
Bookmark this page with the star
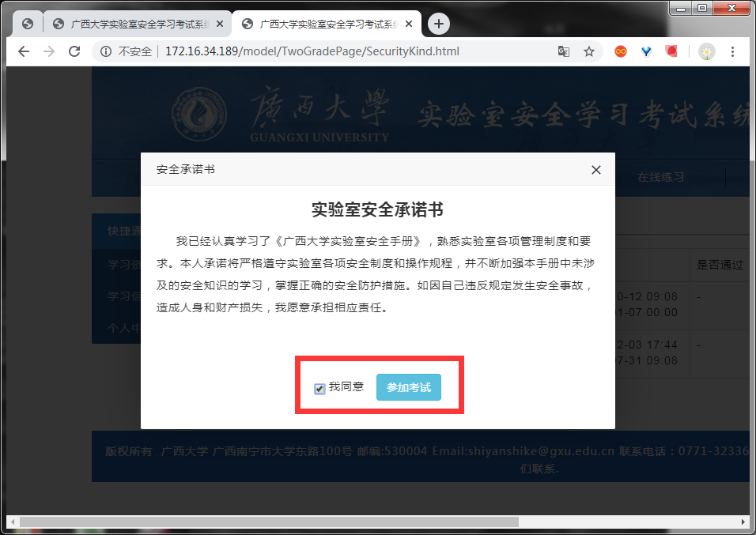click(588, 51)
